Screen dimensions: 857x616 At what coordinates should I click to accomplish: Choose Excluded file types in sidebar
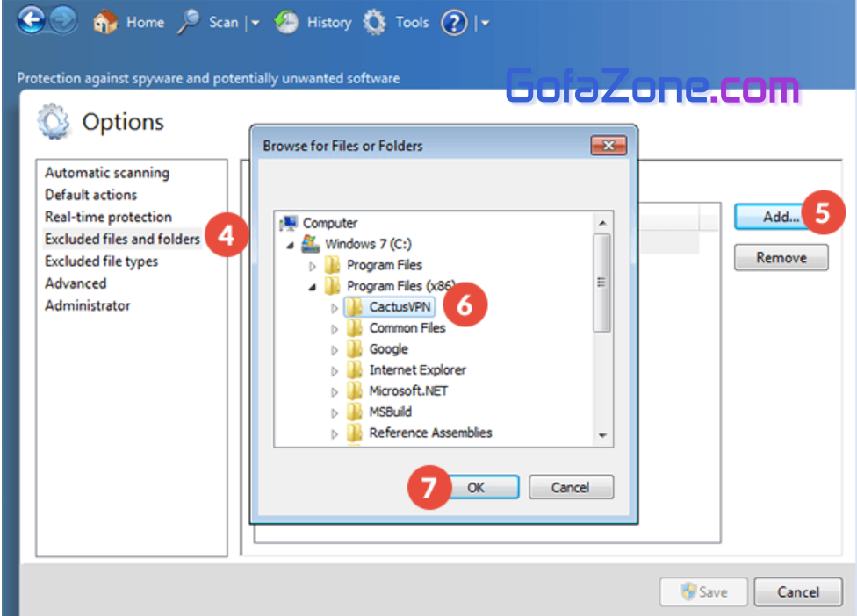tap(101, 261)
